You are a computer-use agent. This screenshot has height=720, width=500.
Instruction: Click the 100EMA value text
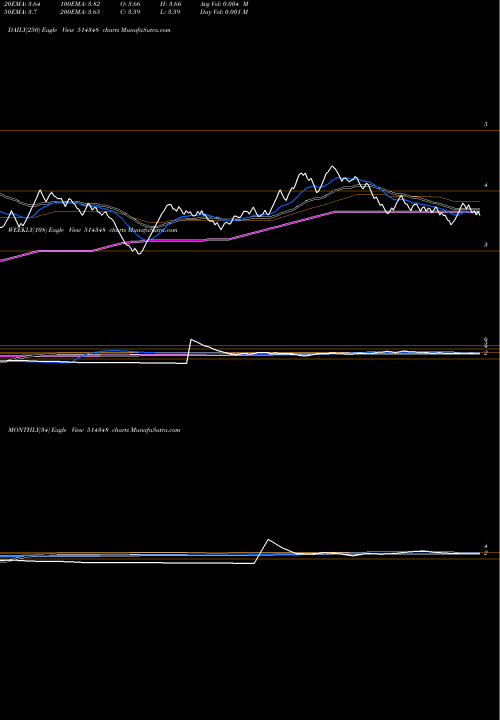coord(80,4)
